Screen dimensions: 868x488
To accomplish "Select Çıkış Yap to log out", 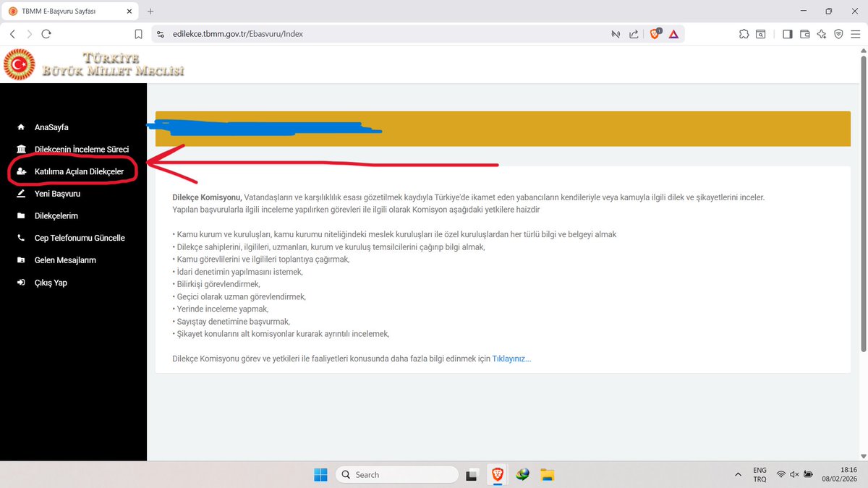I will tap(51, 283).
